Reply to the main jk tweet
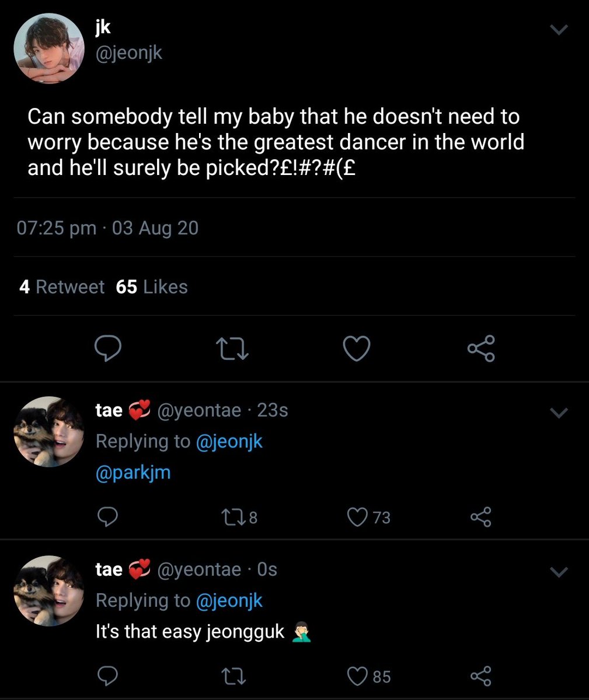 click(x=108, y=348)
